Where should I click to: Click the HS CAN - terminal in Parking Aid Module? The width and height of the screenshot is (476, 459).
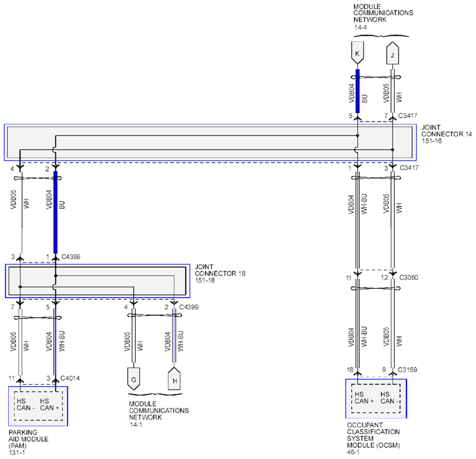point(26,404)
